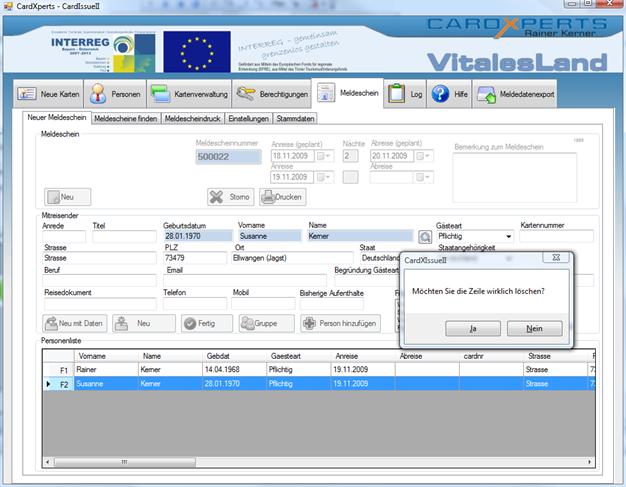Open the Anreise 19.11.2009 date picker
Viewport: 626px width, 487px height.
(324, 177)
